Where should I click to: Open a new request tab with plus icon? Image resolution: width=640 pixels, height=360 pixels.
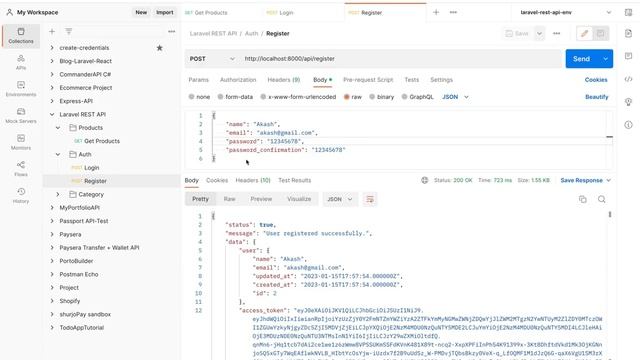pyautogui.click(x=436, y=12)
